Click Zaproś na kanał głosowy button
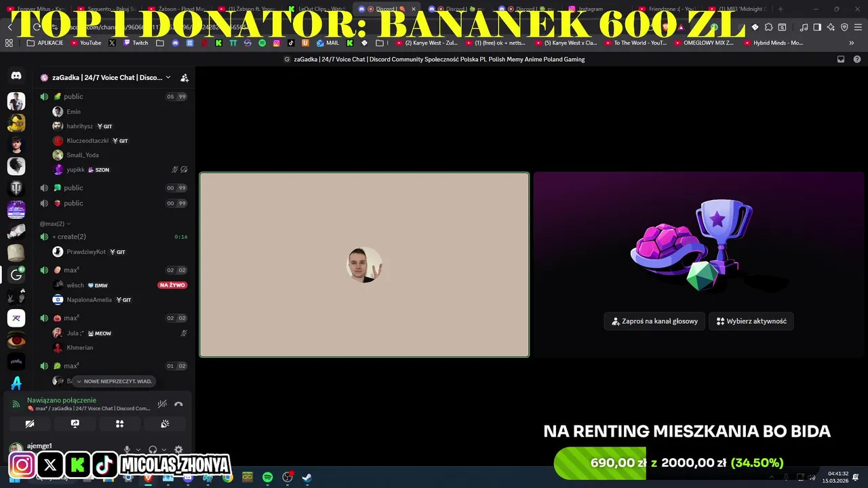The height and width of the screenshot is (488, 868). [x=654, y=321]
